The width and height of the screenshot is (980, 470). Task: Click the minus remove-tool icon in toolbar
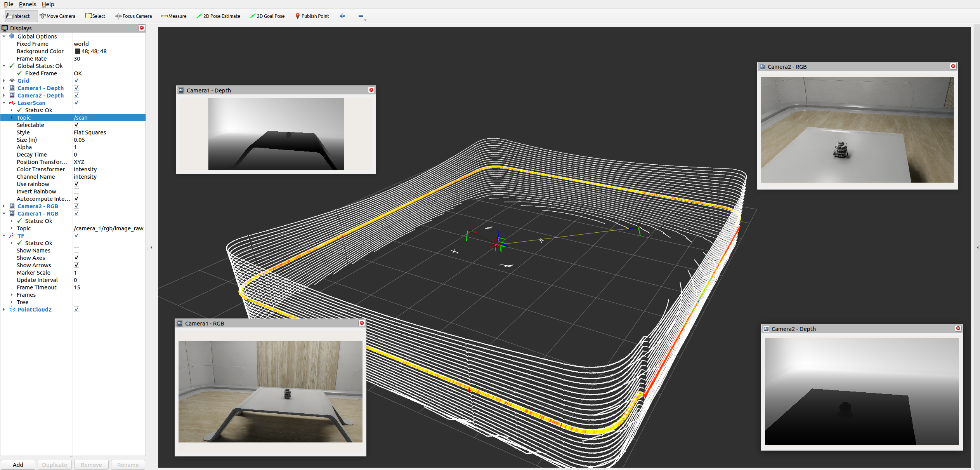point(361,16)
